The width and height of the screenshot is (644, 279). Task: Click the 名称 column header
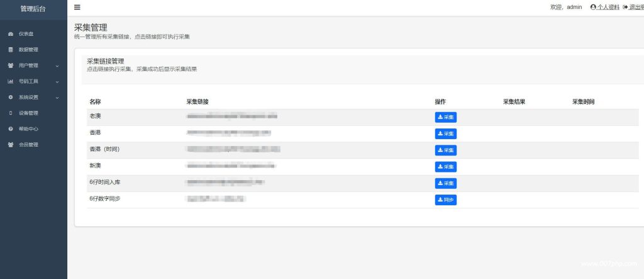point(96,101)
